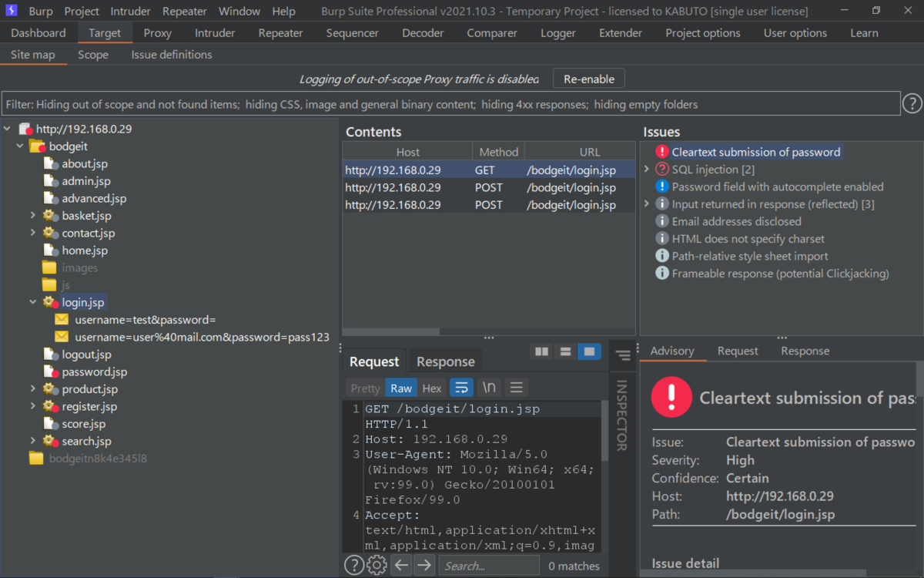924x578 pixels.
Task: Open the Inspector panel options icon
Action: [x=622, y=355]
